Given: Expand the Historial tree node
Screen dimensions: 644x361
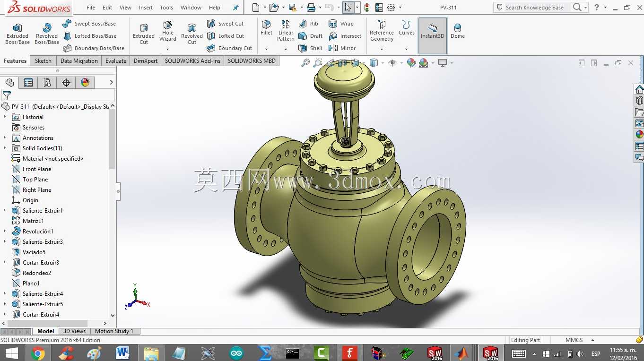Looking at the screenshot, I should pyautogui.click(x=5, y=117).
